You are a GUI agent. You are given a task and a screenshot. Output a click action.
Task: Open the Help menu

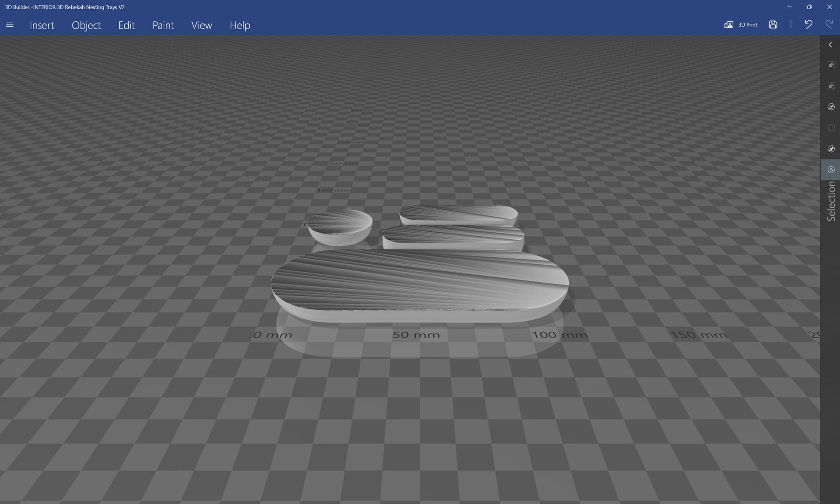(240, 25)
